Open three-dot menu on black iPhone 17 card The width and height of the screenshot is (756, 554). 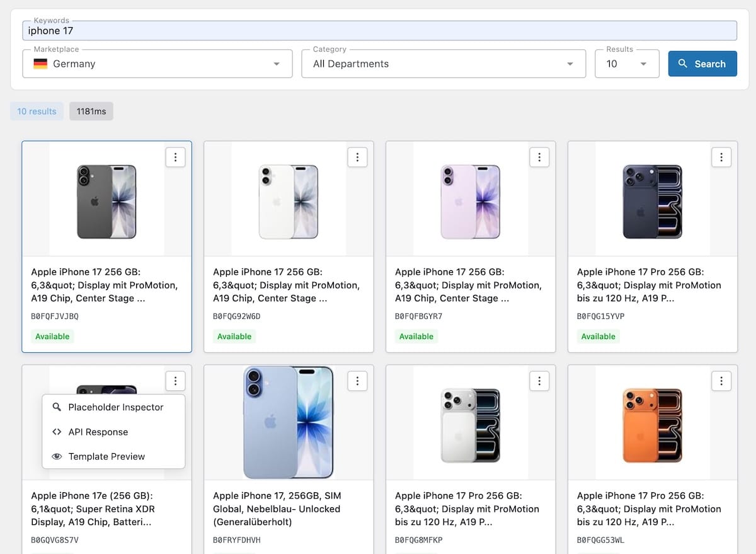(175, 157)
